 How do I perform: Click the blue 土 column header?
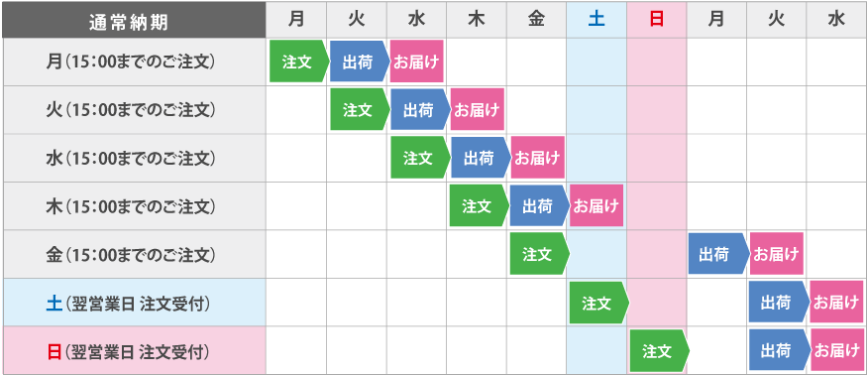[597, 21]
